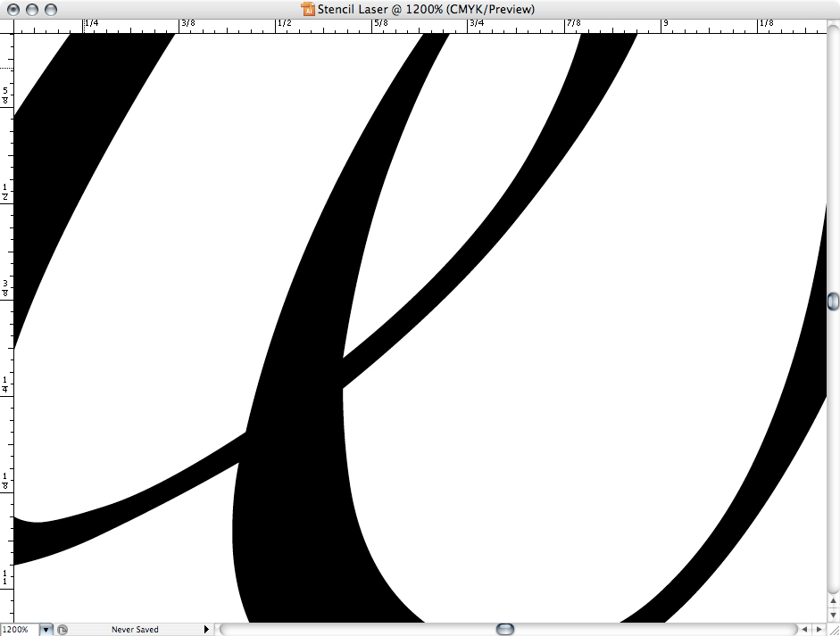The height and width of the screenshot is (636, 840).
Task: Click the Illustrator document icon in title bar
Action: [308, 9]
